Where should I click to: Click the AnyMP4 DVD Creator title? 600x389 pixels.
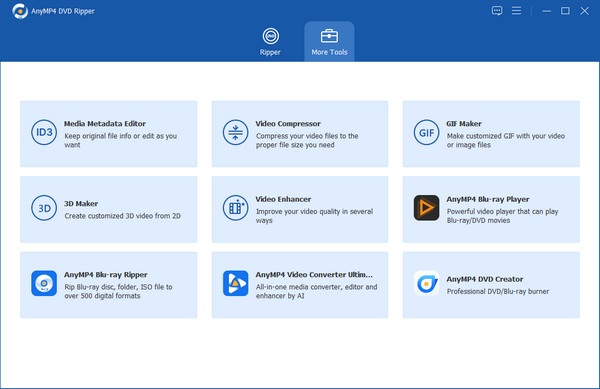point(484,279)
